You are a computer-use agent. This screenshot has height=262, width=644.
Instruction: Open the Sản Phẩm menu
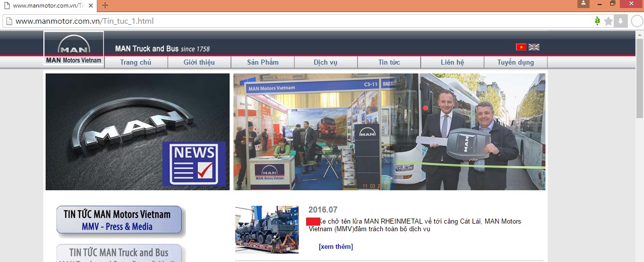263,62
